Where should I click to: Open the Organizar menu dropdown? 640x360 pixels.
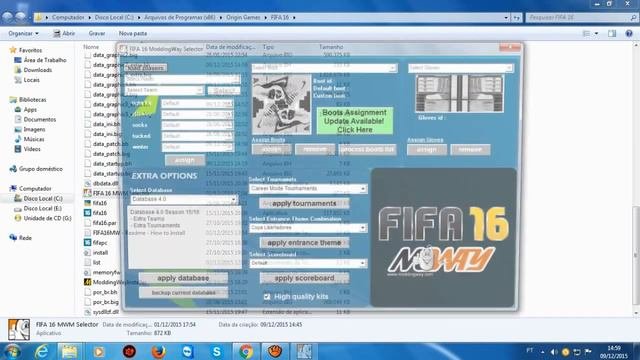tap(23, 33)
